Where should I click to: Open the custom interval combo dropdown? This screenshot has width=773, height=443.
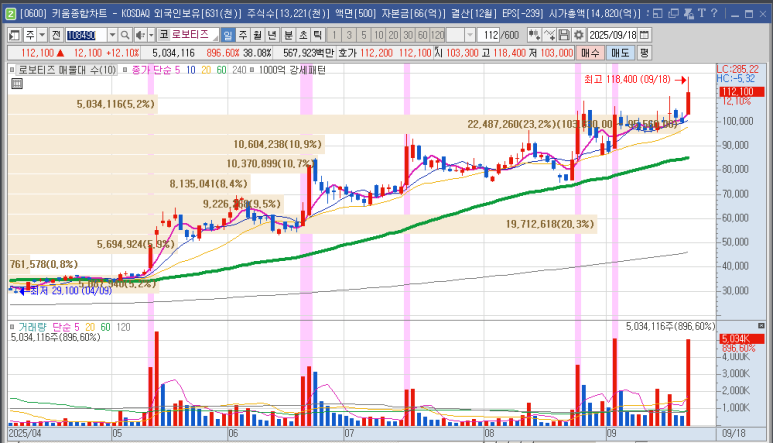coord(470,35)
